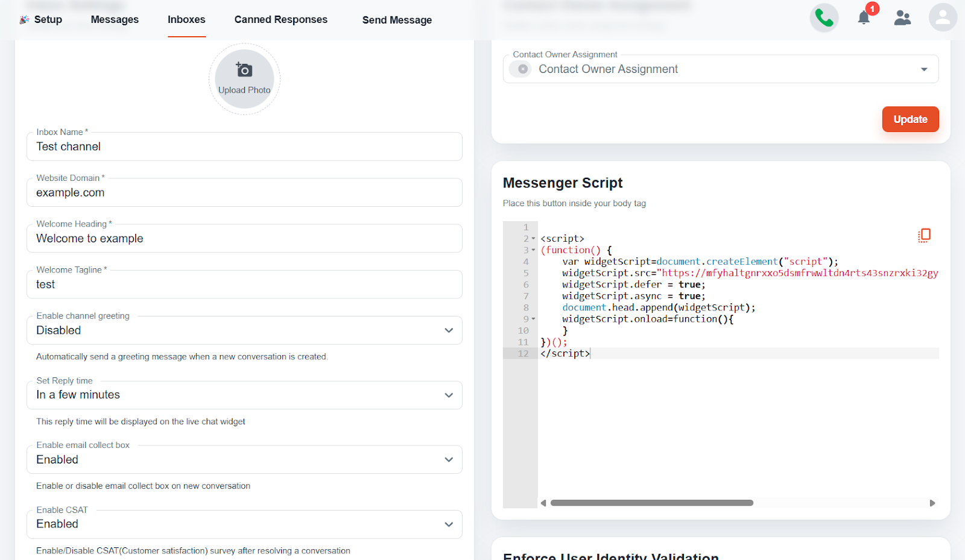Clear the Contact Owner Assignment selection

pos(523,69)
